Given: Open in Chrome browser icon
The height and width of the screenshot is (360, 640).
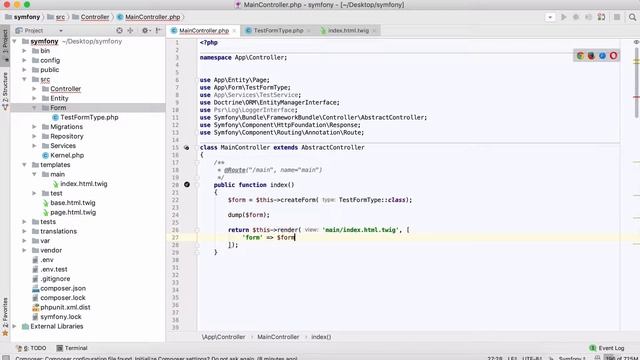Looking at the screenshot, I should [580, 56].
